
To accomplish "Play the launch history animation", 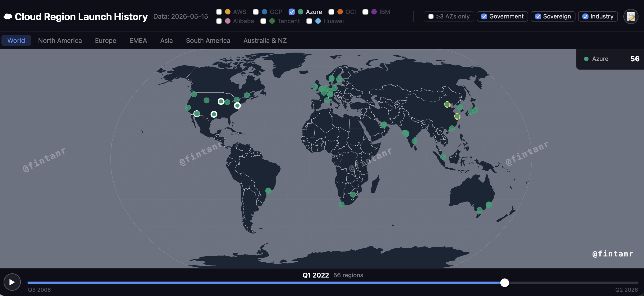I will (x=12, y=282).
